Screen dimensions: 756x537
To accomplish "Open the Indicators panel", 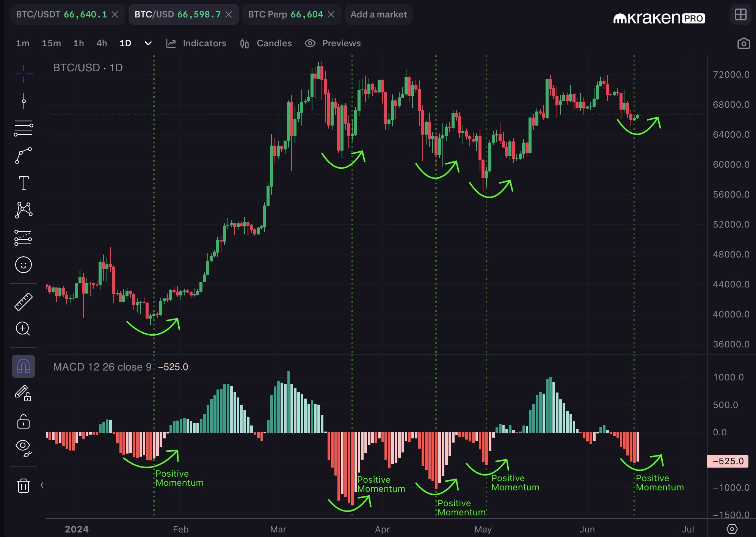I will point(196,43).
